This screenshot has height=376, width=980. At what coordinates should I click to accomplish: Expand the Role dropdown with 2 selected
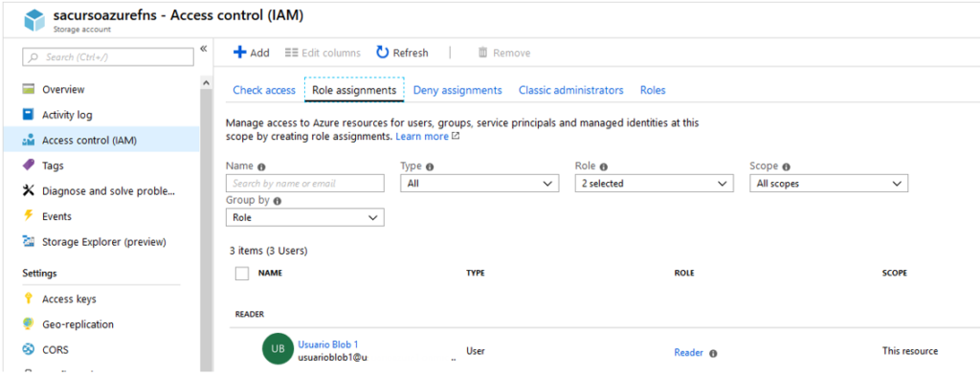(654, 184)
